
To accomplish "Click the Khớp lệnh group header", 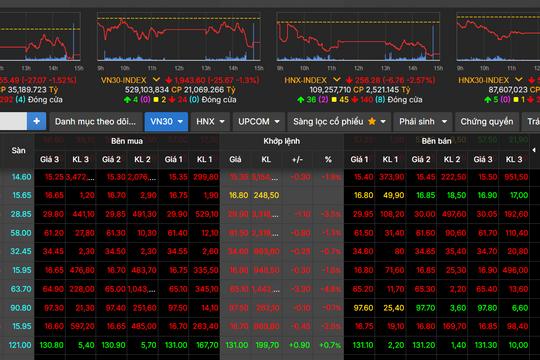I will pyautogui.click(x=282, y=141).
